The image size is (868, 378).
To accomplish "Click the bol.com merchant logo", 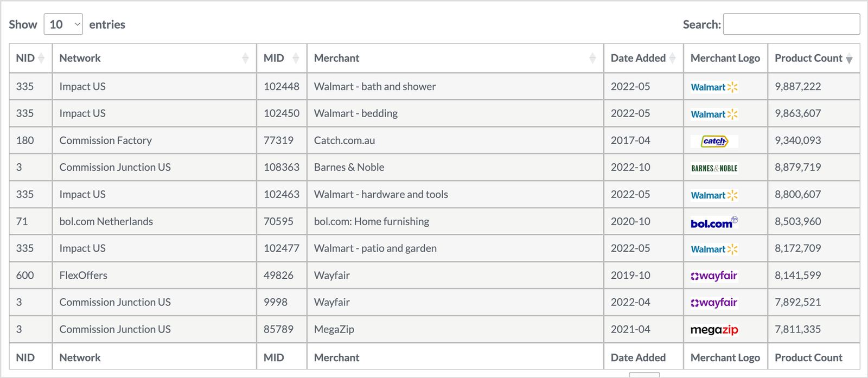I will click(714, 222).
